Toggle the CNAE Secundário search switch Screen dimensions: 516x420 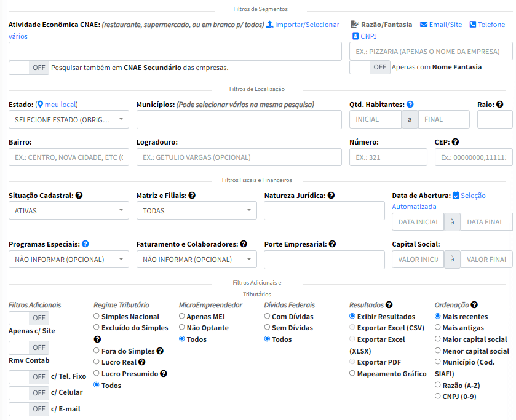click(29, 68)
